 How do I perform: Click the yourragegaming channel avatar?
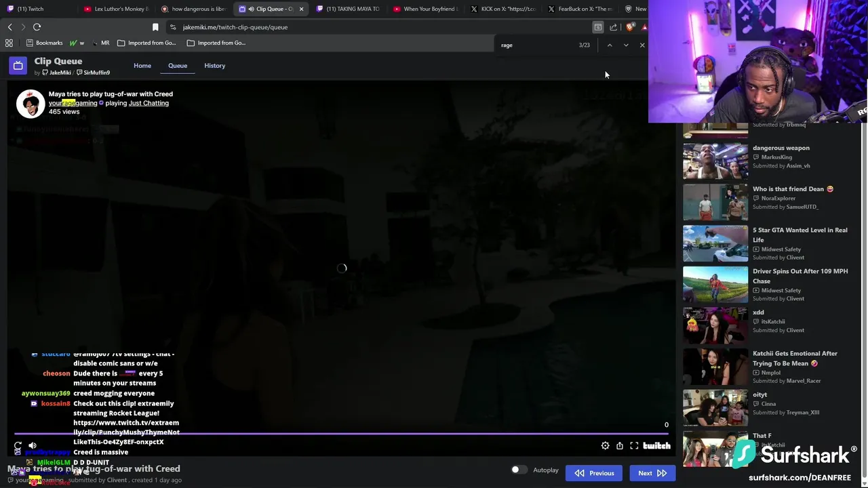31,104
